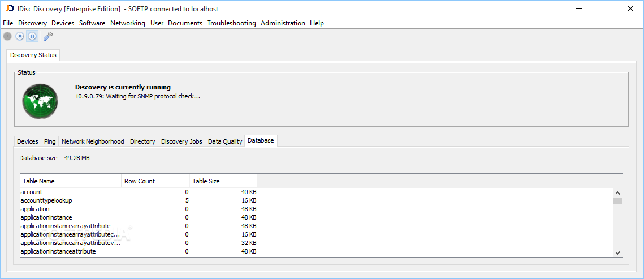Switch to the Devices tab

[28, 141]
